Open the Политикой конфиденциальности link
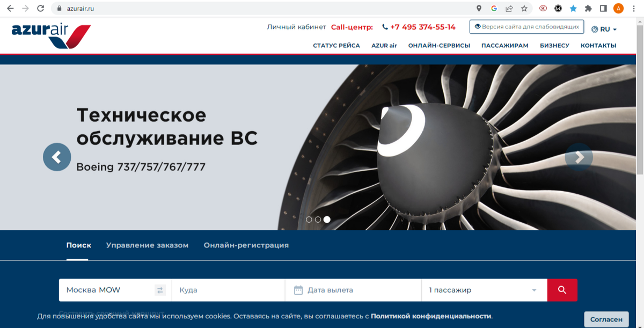This screenshot has height=328, width=644. click(x=431, y=316)
